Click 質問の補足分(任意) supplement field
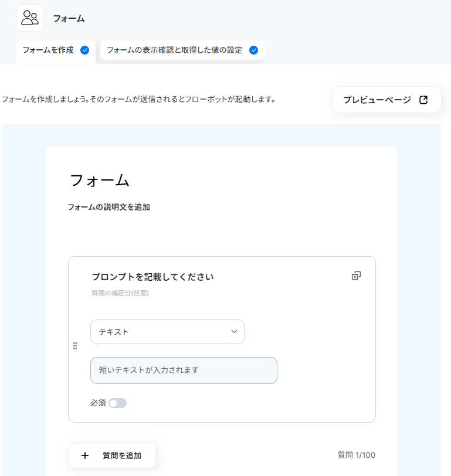The width and height of the screenshot is (451, 476). (x=120, y=293)
